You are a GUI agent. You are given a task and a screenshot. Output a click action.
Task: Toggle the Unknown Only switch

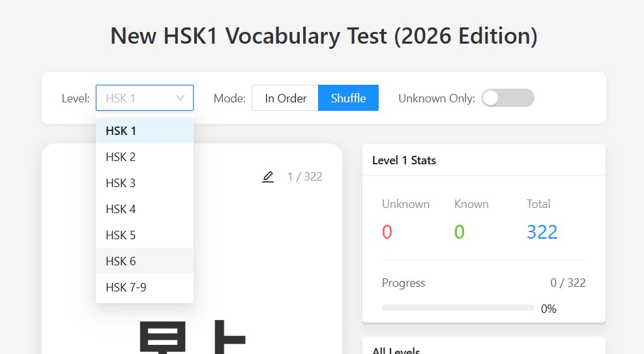point(508,98)
